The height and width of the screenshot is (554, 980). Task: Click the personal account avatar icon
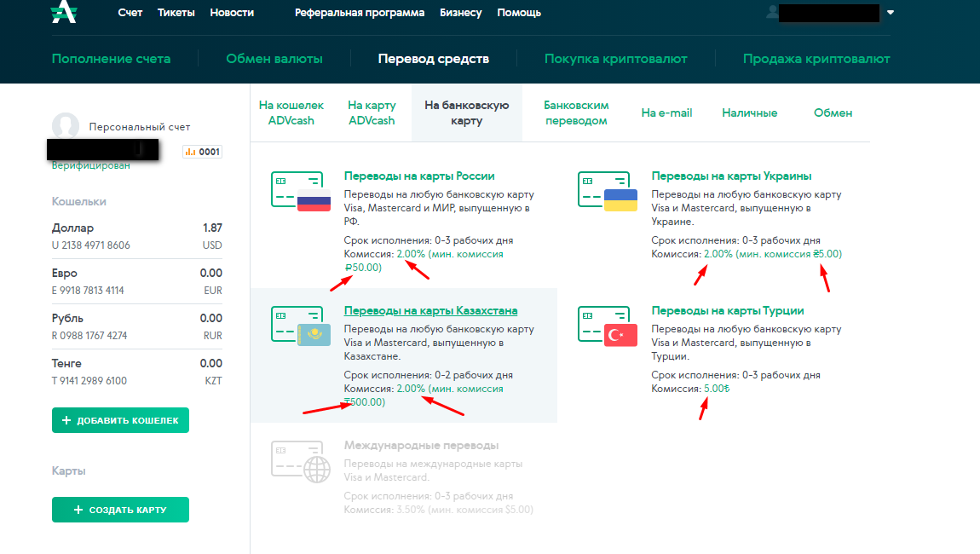pos(65,126)
